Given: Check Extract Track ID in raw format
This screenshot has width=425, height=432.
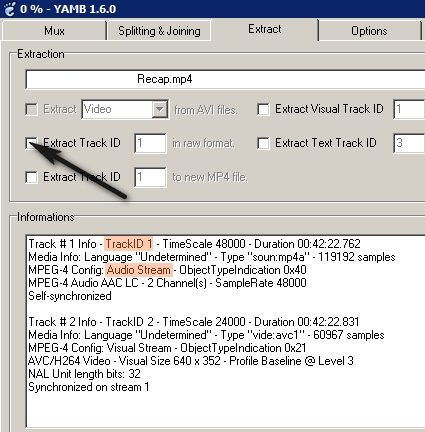Looking at the screenshot, I should pyautogui.click(x=31, y=143).
